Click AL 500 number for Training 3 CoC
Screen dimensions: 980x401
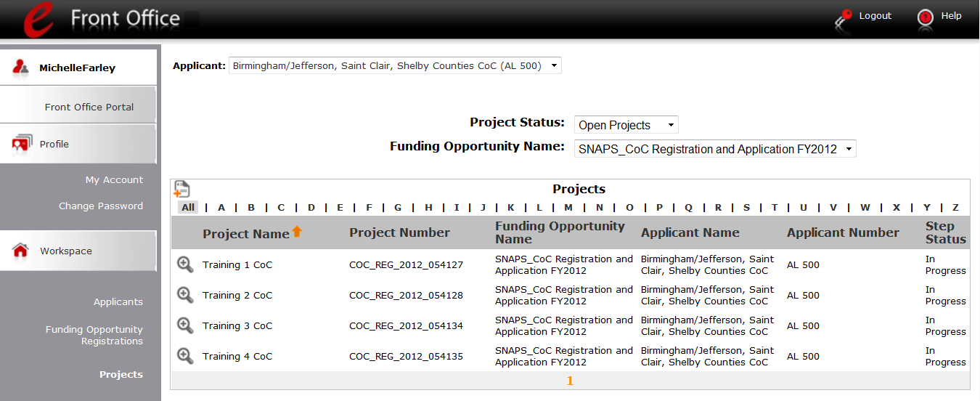pyautogui.click(x=803, y=325)
